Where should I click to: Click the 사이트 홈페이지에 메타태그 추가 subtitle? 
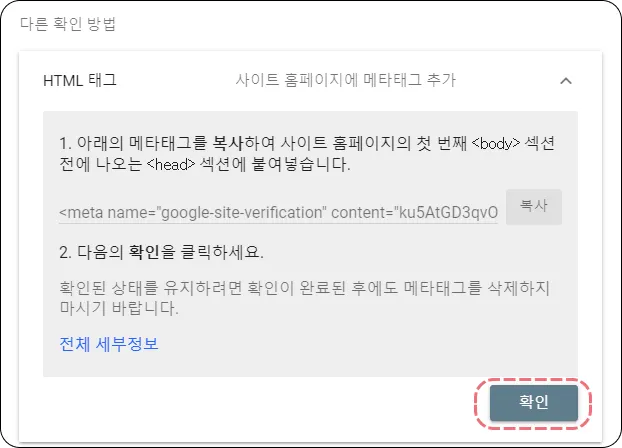click(346, 80)
